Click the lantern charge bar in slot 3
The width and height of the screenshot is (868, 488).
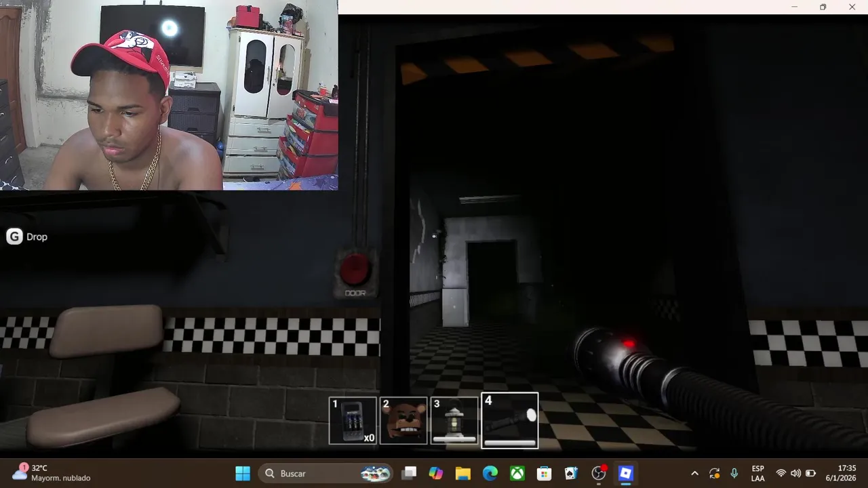pos(454,439)
